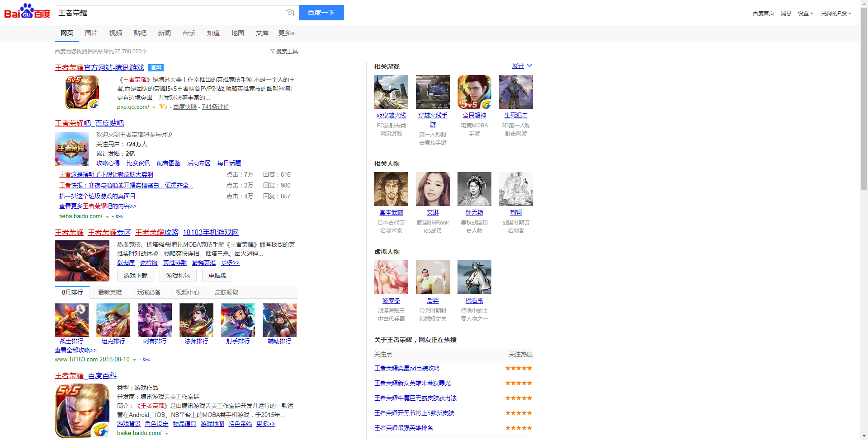Open camera image search icon

pyautogui.click(x=290, y=13)
